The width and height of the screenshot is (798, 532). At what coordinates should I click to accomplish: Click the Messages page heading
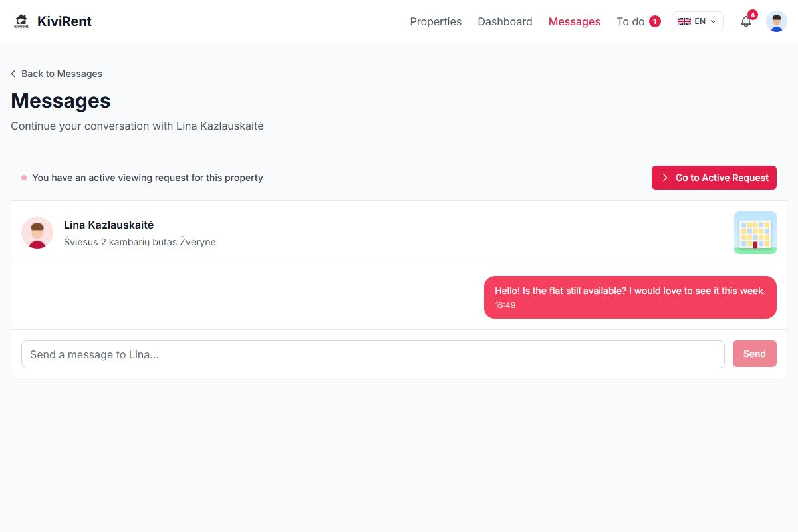tap(61, 100)
